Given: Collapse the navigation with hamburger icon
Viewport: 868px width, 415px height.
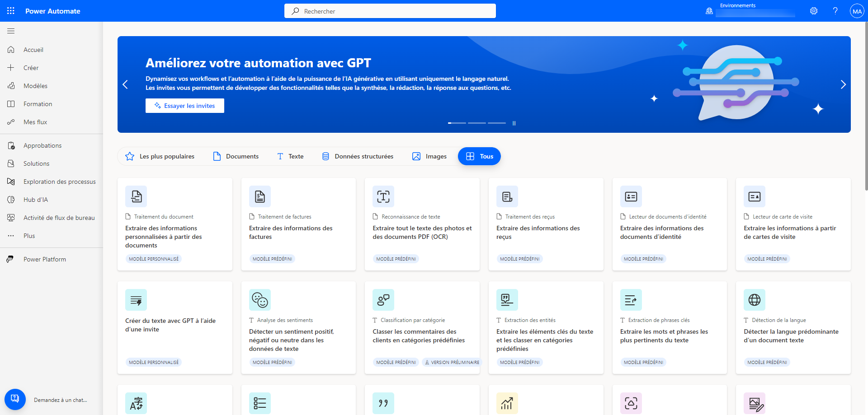Looking at the screenshot, I should [x=11, y=31].
